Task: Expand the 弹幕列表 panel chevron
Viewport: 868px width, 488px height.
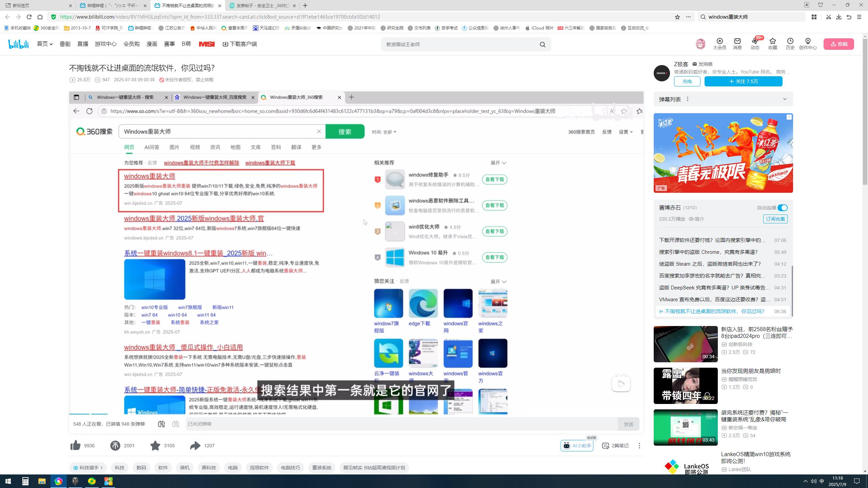Action: click(785, 99)
